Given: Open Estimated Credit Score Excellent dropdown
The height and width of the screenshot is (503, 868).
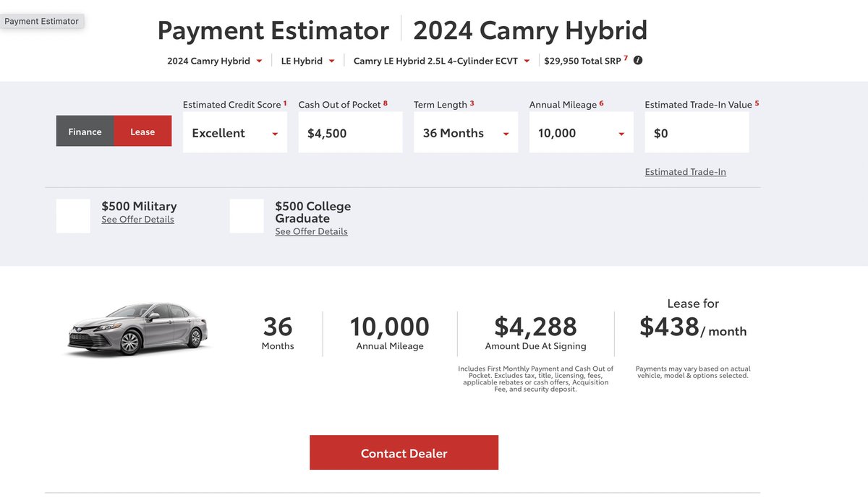Looking at the screenshot, I should pos(235,133).
